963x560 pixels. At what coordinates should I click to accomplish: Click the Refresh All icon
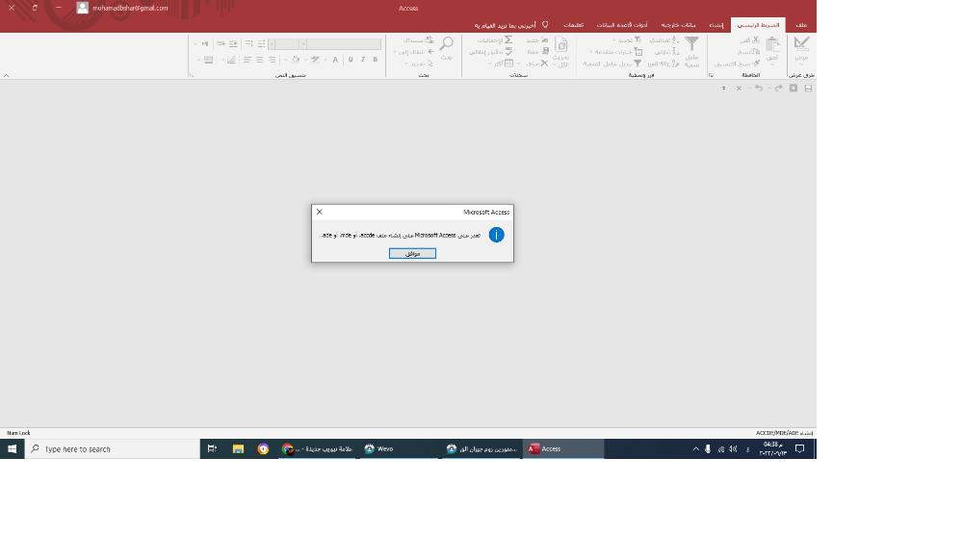(561, 43)
